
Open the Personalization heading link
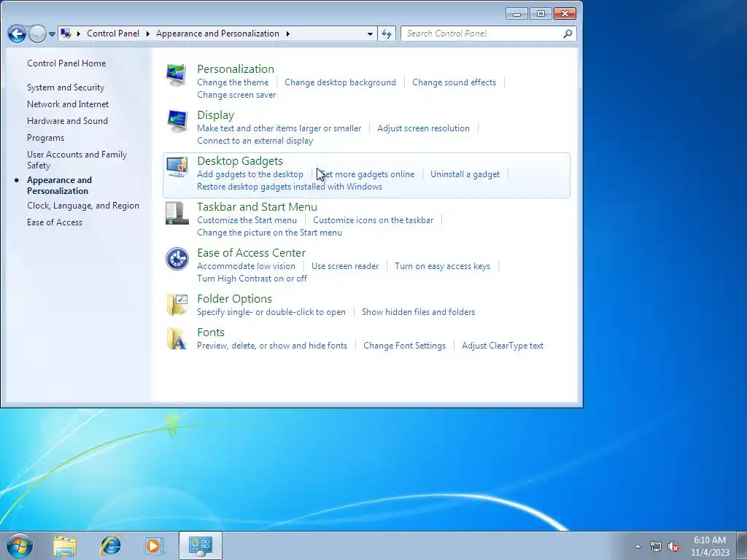pyautogui.click(x=236, y=69)
